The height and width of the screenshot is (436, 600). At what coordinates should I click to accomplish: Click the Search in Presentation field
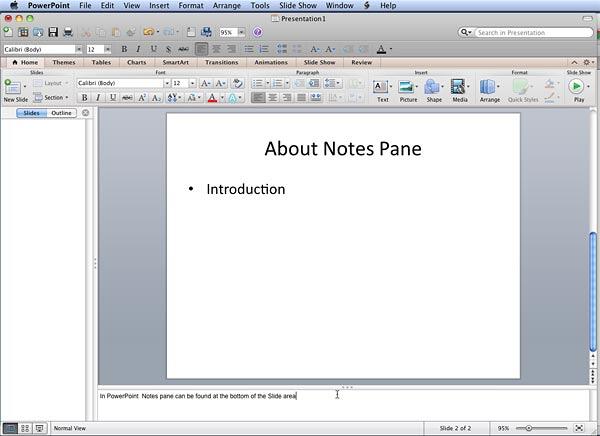click(x=528, y=33)
